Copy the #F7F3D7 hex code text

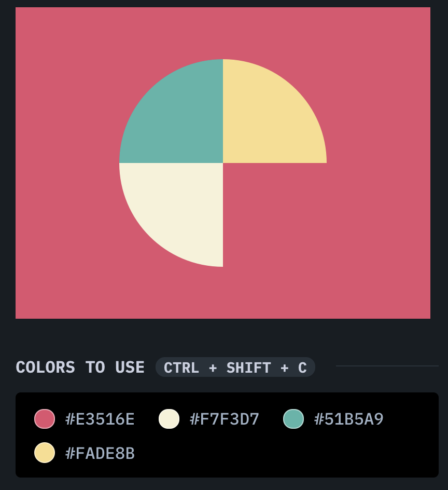[x=225, y=419]
